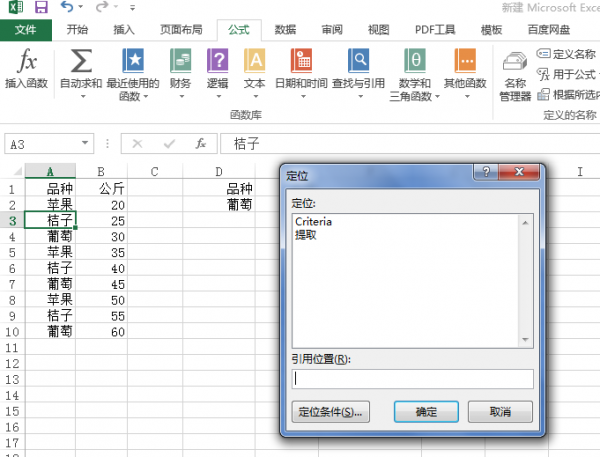Click Select All corner triangle of sheet
This screenshot has height=457, width=600.
point(18,171)
